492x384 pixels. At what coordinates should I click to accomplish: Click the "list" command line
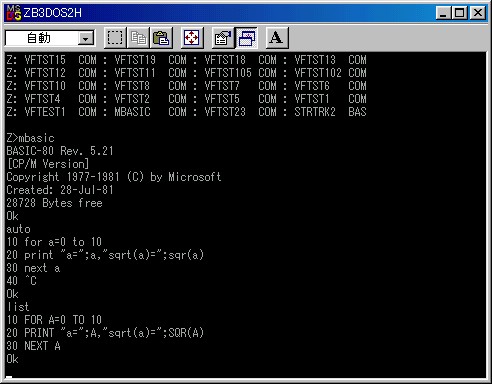coord(18,307)
